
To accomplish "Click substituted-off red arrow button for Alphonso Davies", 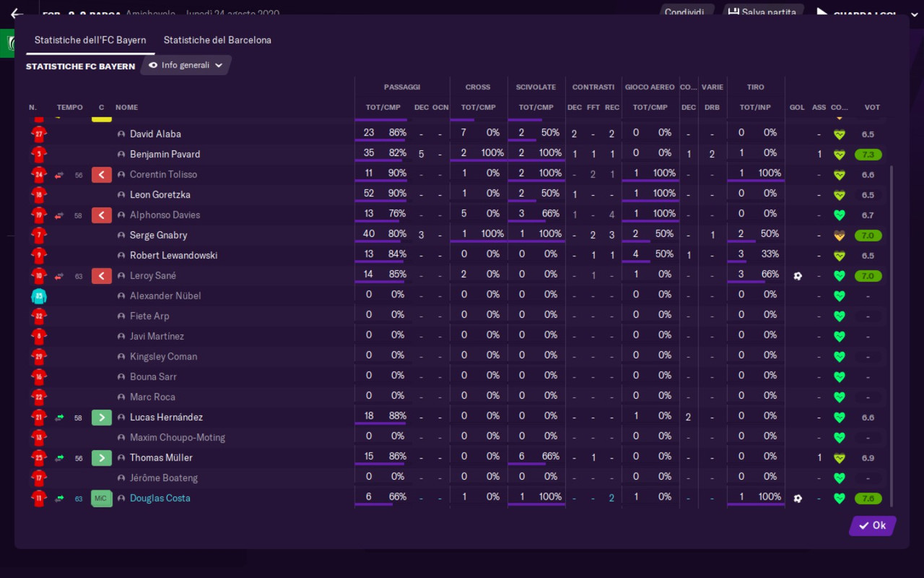I will coord(102,215).
